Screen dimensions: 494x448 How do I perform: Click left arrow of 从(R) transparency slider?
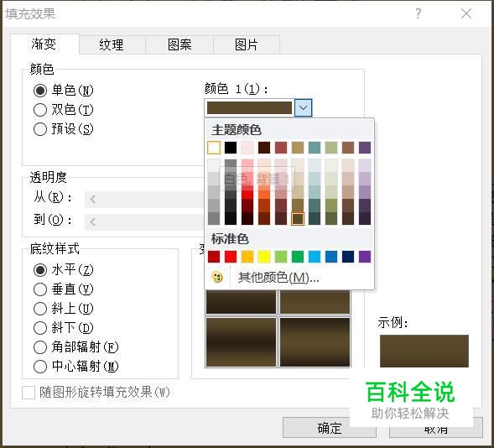tap(92, 200)
